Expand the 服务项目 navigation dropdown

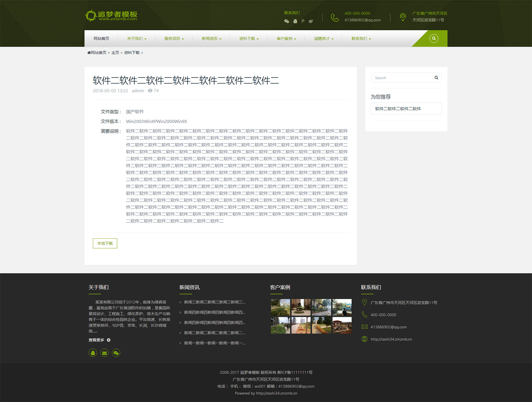pos(174,39)
